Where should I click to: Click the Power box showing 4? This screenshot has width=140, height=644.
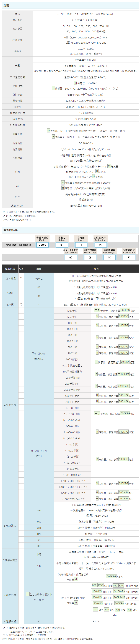coord(81,245)
